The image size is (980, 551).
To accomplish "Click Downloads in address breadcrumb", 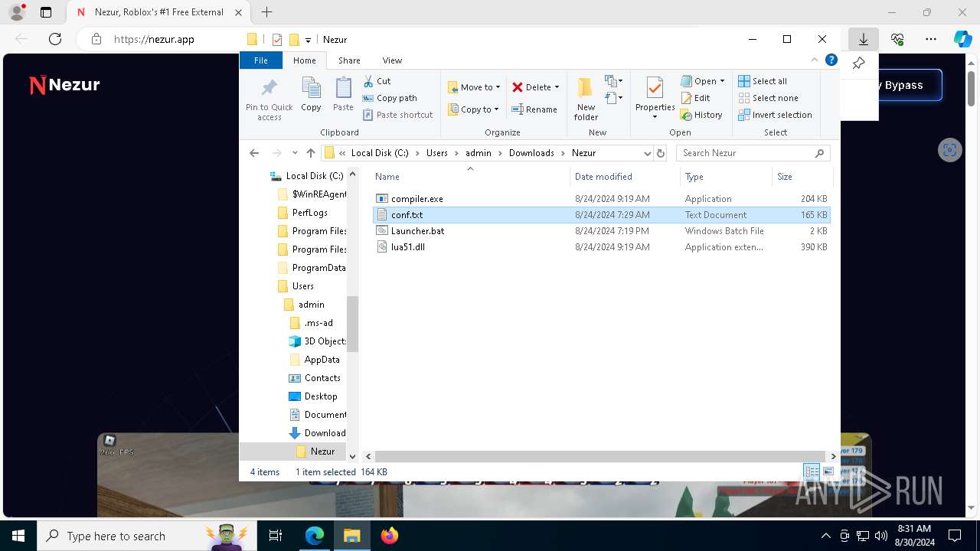I will (x=531, y=153).
